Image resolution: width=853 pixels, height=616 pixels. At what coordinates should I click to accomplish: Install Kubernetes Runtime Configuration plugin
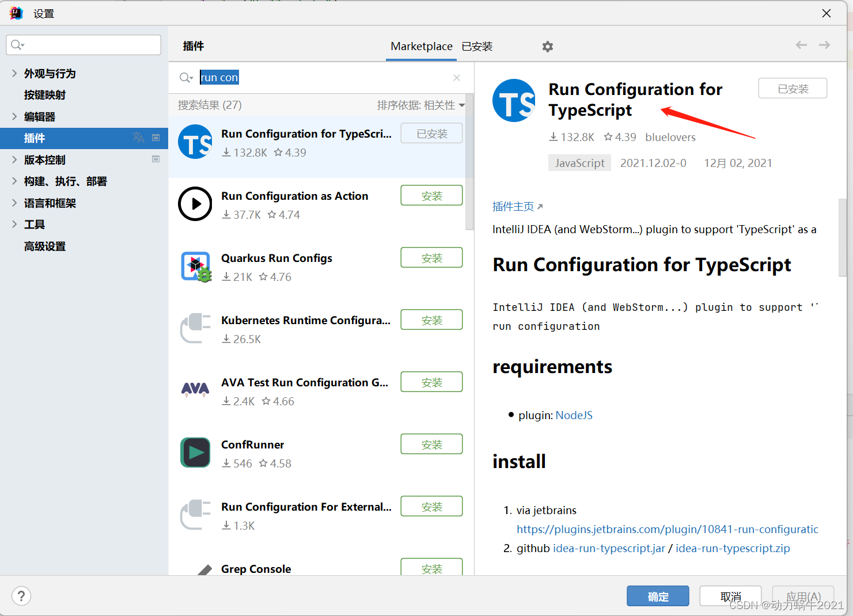(431, 320)
